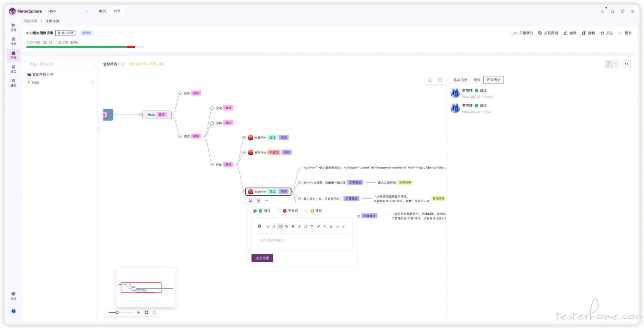Open the notification bell icon
644x329 pixels.
point(602,11)
